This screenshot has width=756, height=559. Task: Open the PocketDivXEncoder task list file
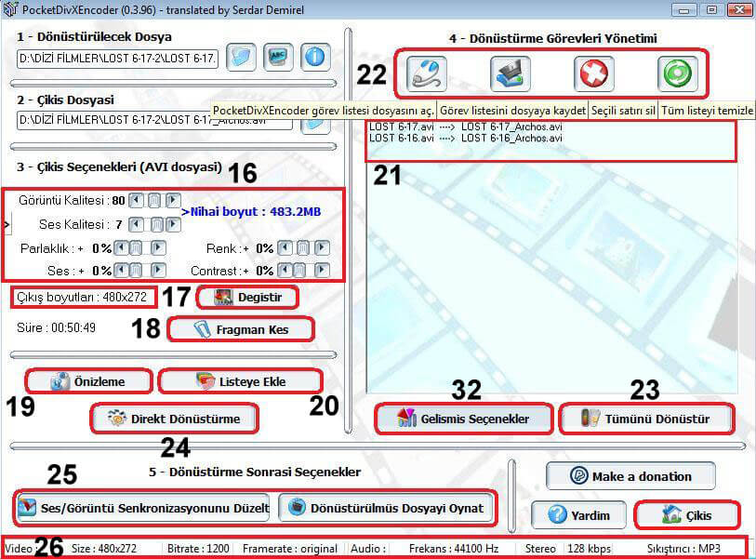(426, 73)
